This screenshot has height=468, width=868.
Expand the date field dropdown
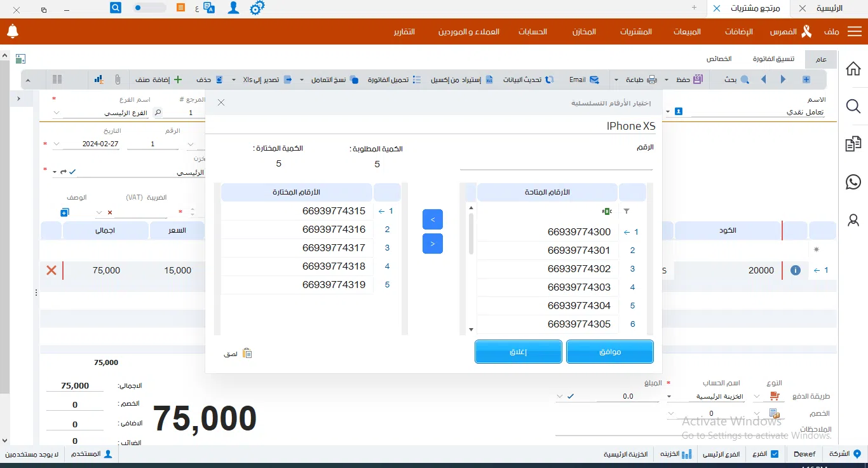click(57, 144)
